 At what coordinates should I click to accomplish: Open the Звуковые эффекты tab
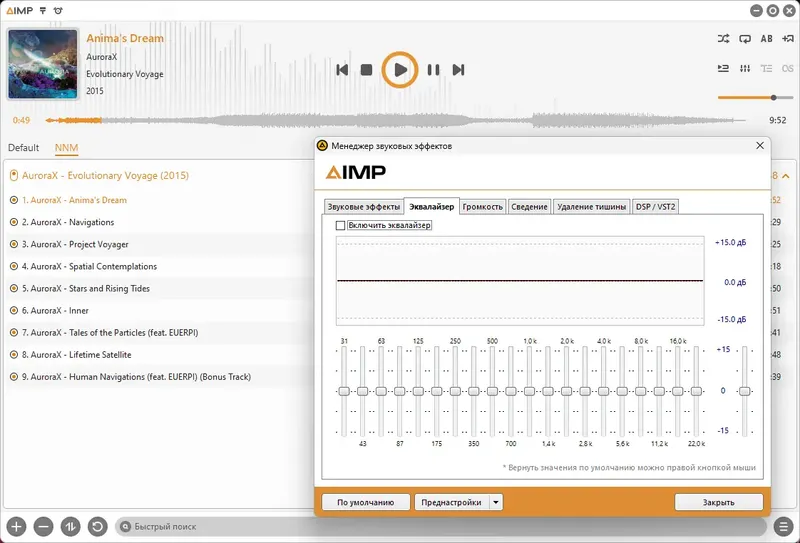pyautogui.click(x=364, y=207)
